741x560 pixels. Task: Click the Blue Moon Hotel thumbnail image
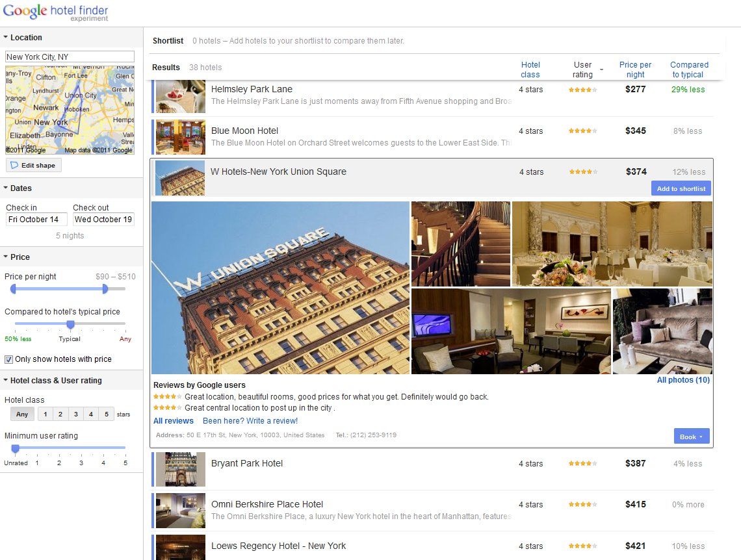click(180, 137)
